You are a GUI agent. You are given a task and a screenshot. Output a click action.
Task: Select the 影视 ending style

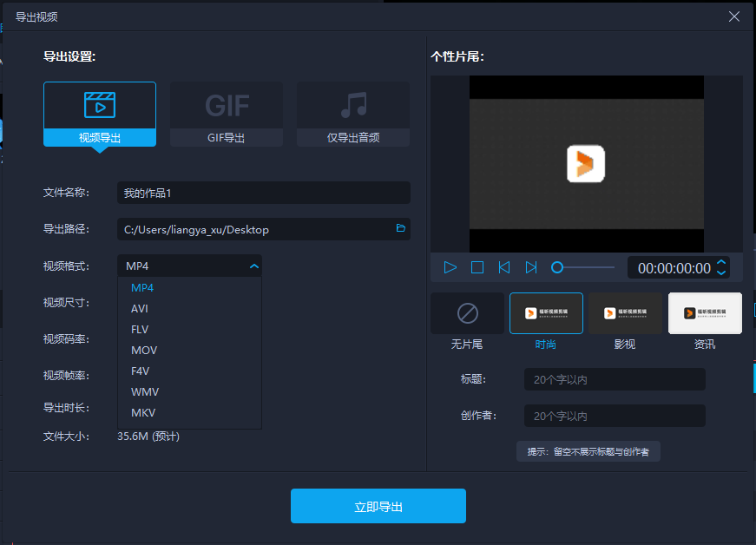coord(625,313)
